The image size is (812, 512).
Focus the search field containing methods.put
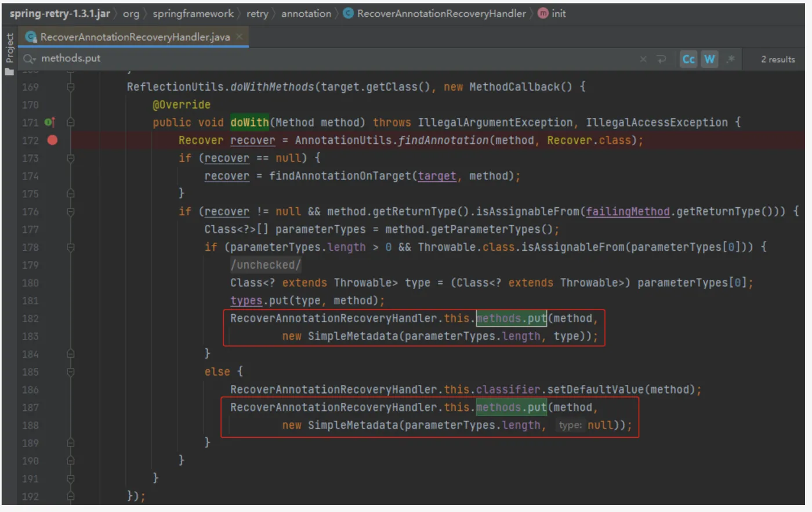(x=336, y=59)
